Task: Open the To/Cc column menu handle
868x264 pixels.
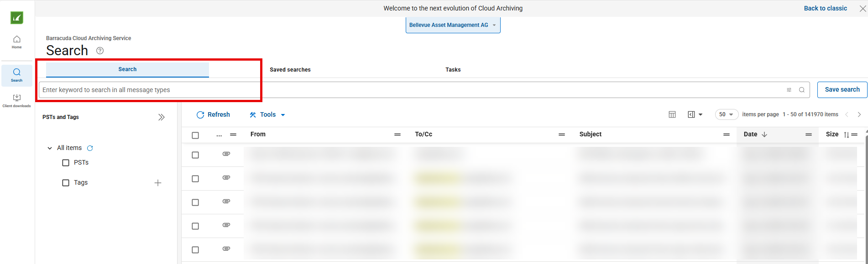Action: (x=562, y=135)
